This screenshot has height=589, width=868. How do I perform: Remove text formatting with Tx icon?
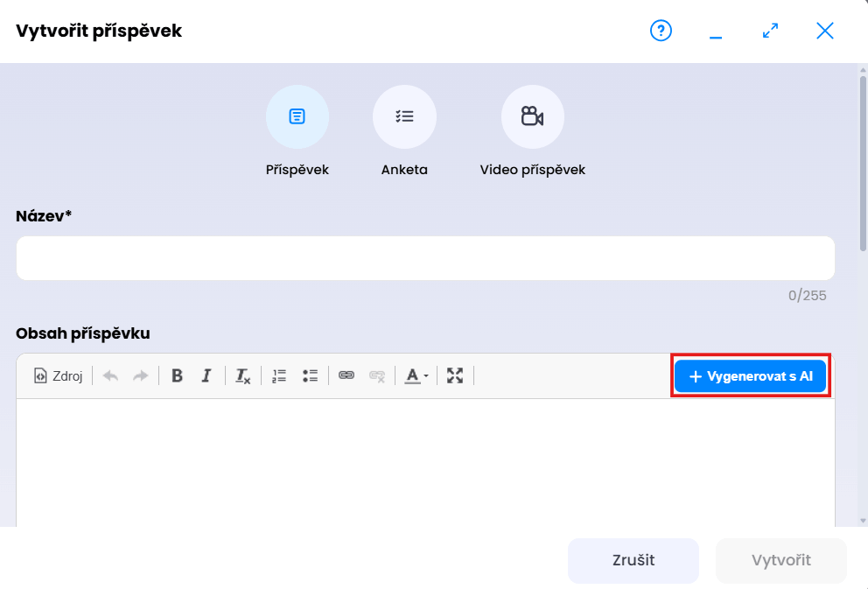242,376
